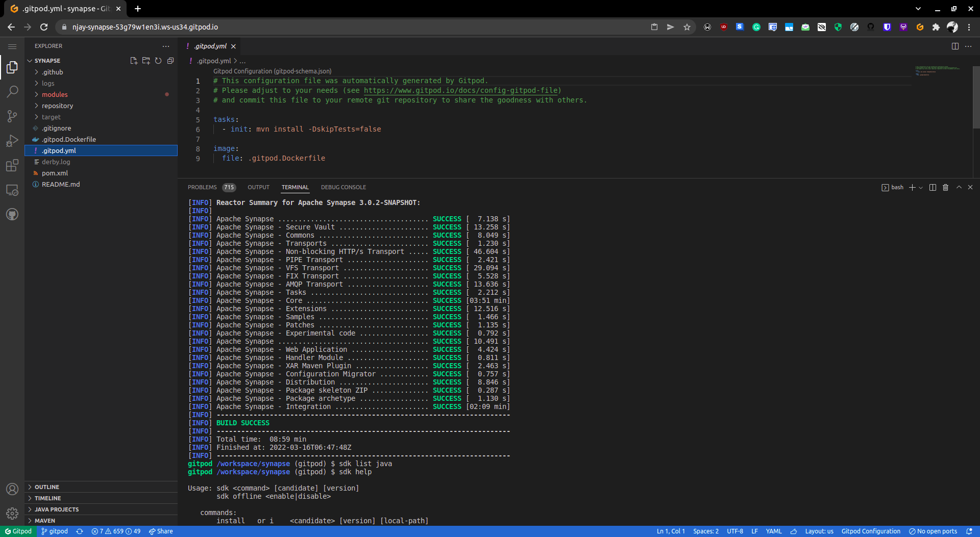Open the gitpod branch selector
This screenshot has height=537, width=980.
[55, 531]
